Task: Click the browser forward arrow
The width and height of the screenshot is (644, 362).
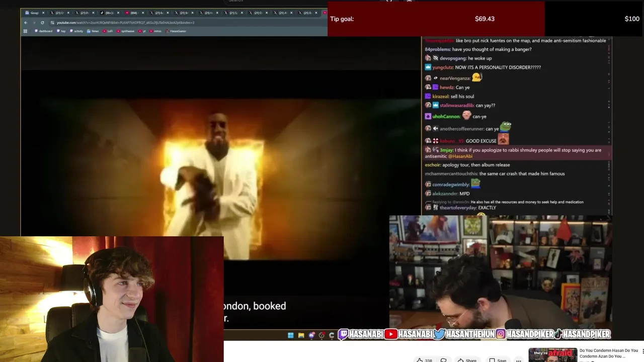Action: click(x=34, y=23)
